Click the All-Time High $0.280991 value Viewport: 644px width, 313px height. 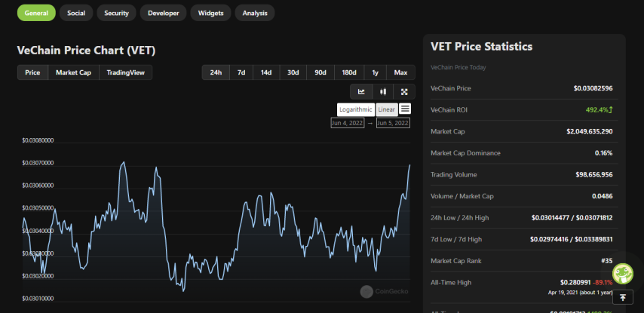[575, 283]
